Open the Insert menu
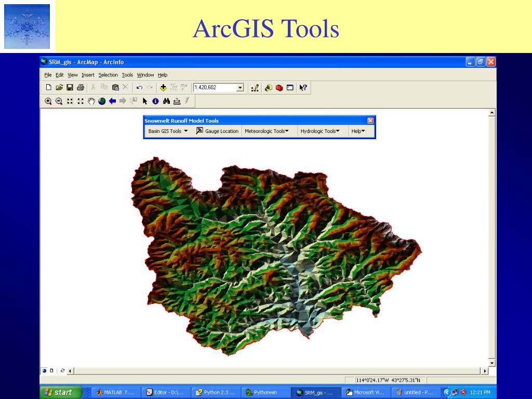This screenshot has height=399, width=532. (88, 75)
